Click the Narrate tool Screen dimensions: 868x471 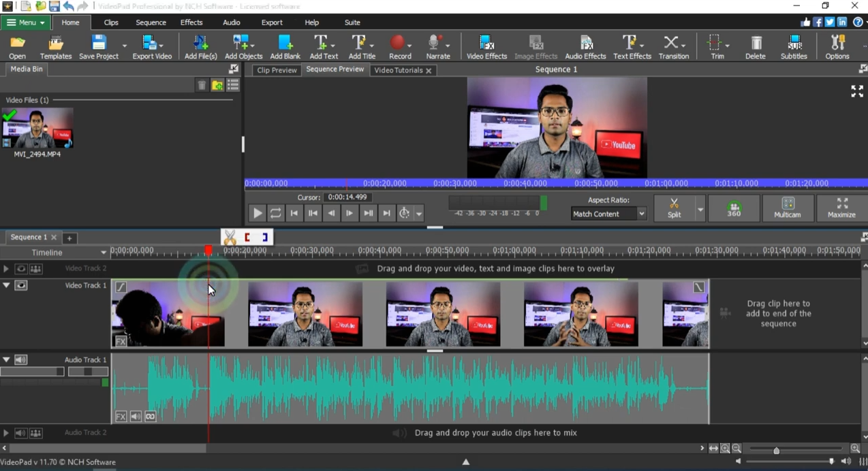437,46
